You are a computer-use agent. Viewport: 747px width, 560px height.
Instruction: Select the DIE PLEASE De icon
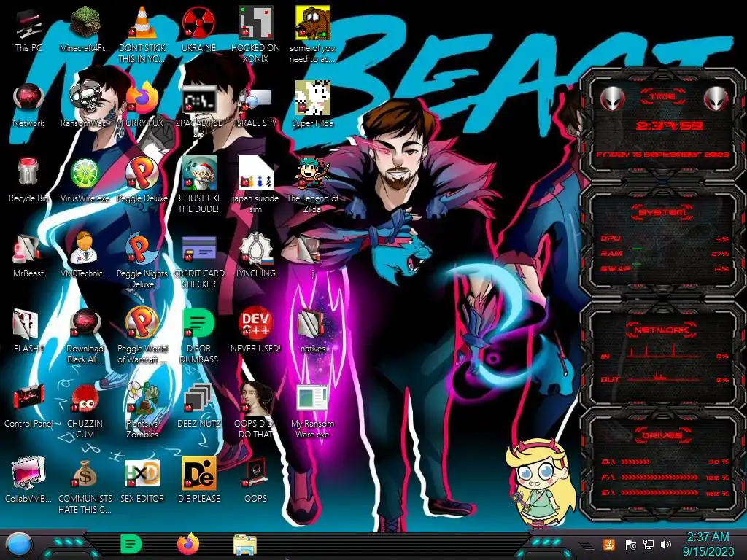coord(198,474)
